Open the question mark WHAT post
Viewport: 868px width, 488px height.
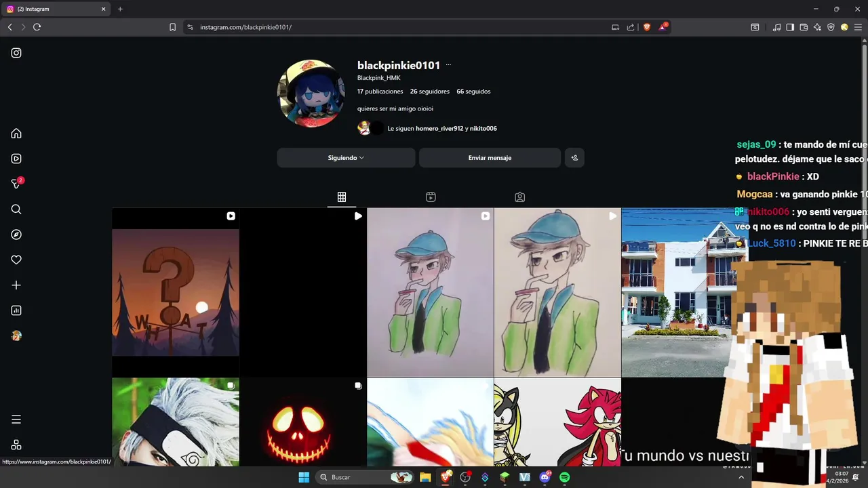[x=176, y=292]
